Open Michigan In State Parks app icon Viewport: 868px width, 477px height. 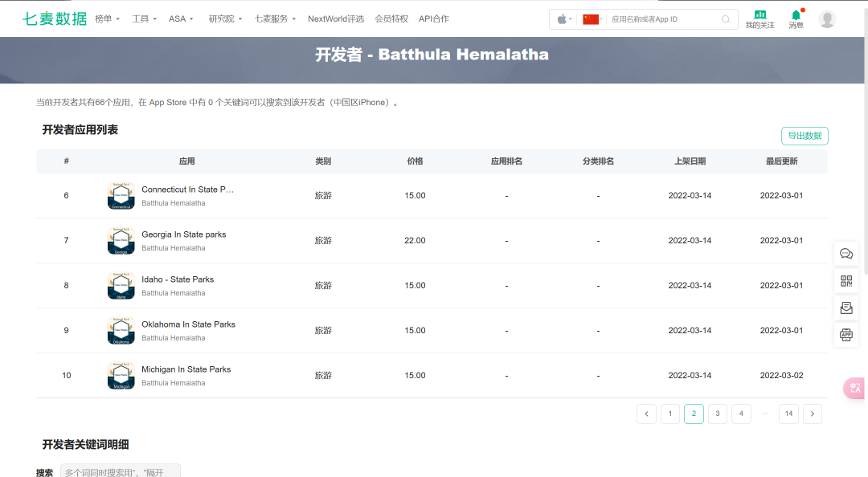click(121, 375)
